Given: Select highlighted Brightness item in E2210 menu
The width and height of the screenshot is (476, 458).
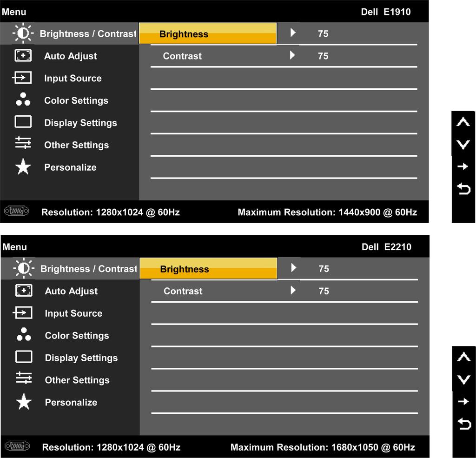Looking at the screenshot, I should click(x=208, y=268).
